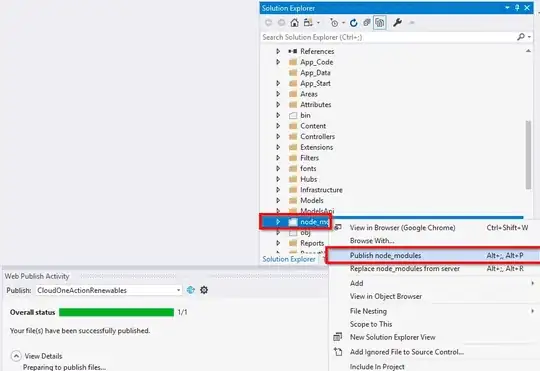Click the Preview Selected Items icon after wrench
This screenshot has height=371, width=540.
(x=411, y=23)
